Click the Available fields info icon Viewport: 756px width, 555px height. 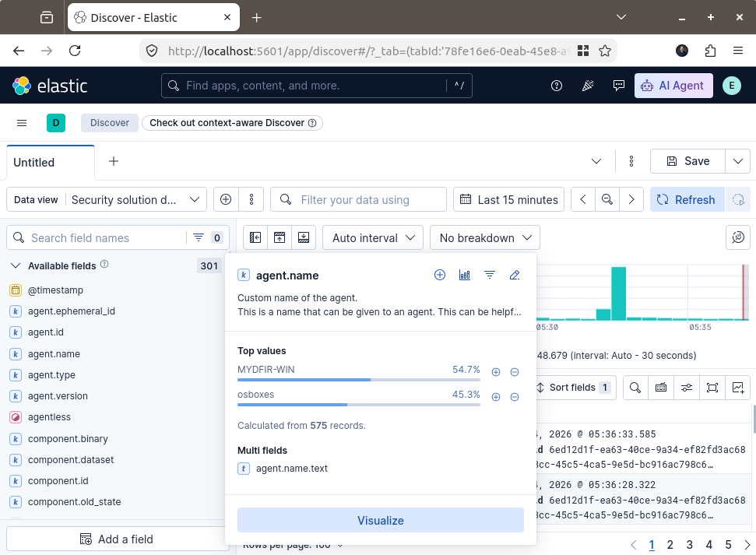(x=104, y=264)
